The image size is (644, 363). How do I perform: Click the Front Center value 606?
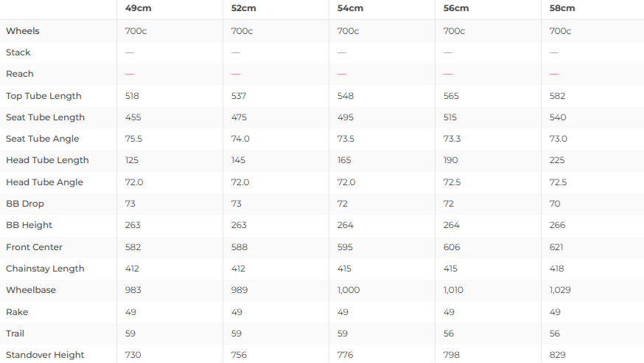click(x=452, y=247)
